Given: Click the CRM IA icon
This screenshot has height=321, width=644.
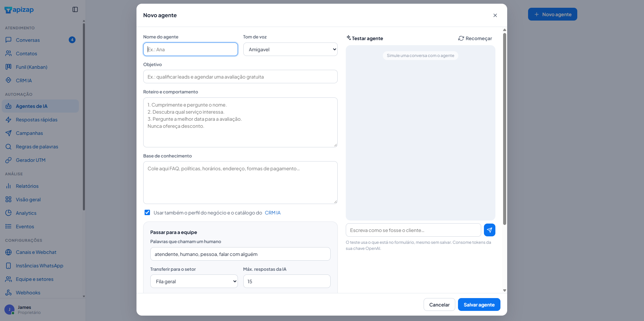Looking at the screenshot, I should pos(8,80).
